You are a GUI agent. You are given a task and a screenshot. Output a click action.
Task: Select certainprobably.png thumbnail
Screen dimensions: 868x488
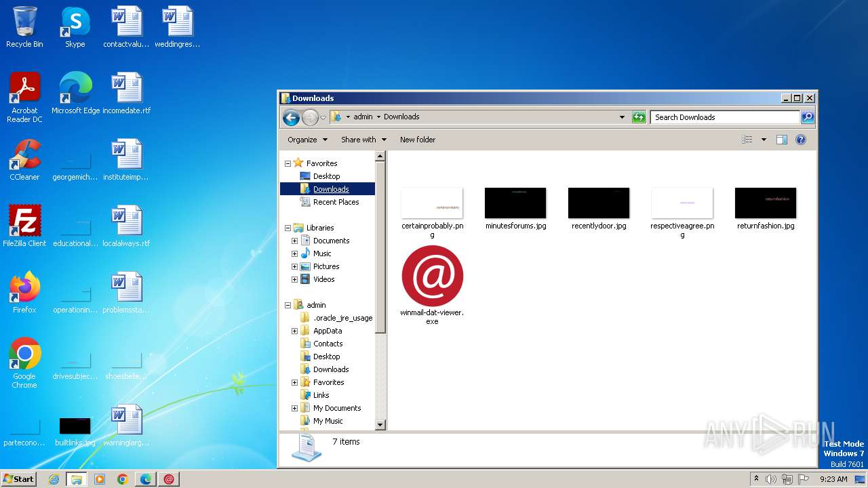432,213
